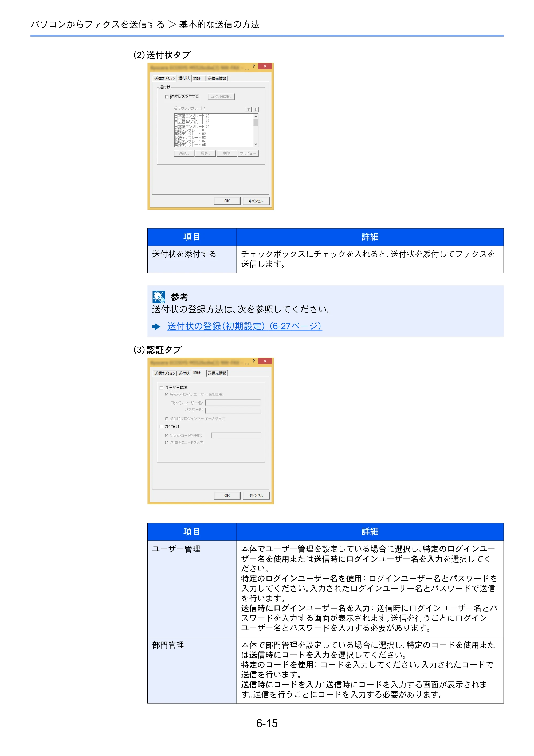
Task: Open 送信オプション tab in lower dialog
Action: point(164,373)
